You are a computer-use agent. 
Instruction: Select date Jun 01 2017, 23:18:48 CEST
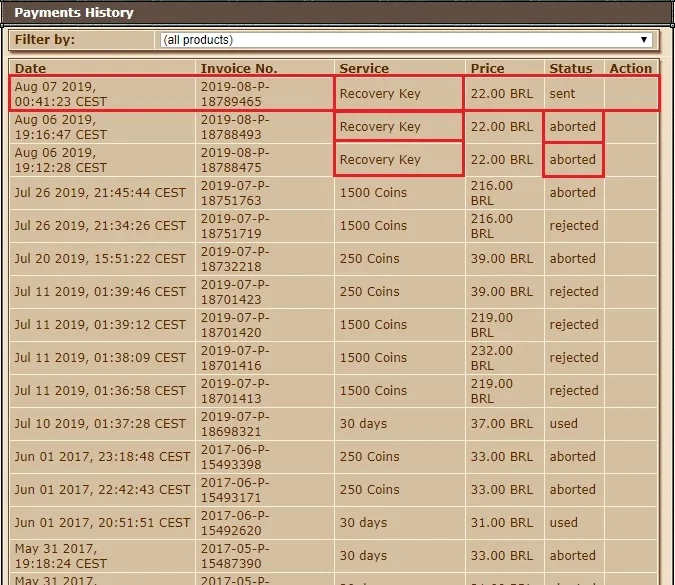tap(102, 457)
